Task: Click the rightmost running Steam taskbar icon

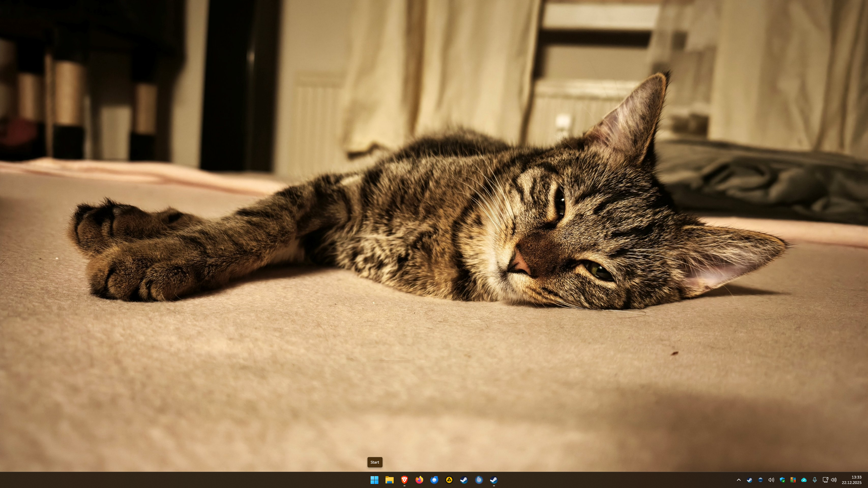Action: (494, 480)
